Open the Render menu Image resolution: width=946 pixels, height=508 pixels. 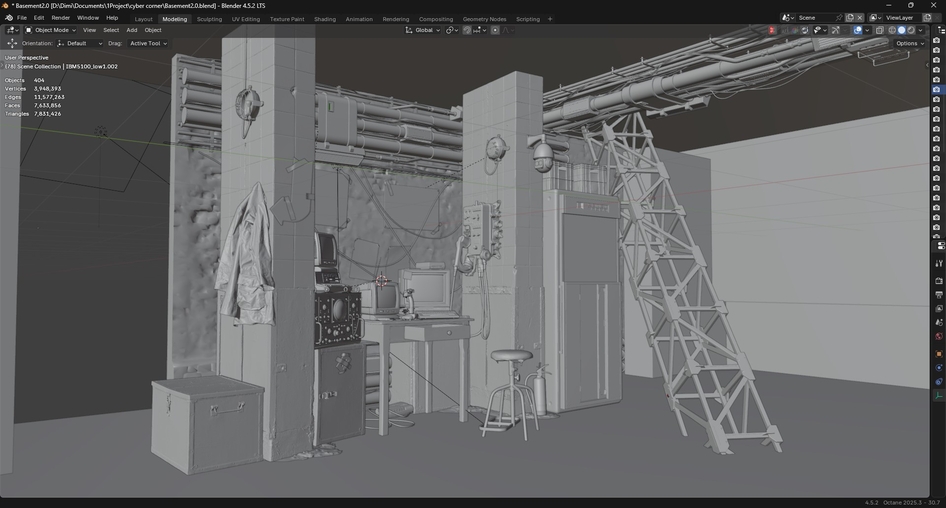coord(61,18)
